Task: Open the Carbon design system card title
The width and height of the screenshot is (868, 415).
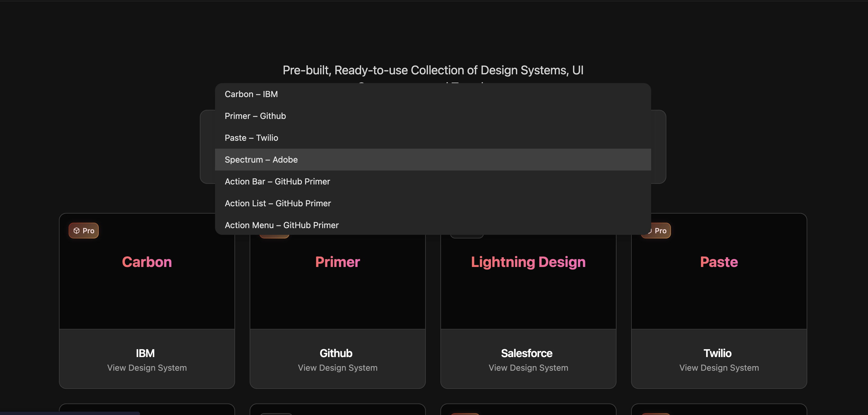Action: tap(147, 262)
